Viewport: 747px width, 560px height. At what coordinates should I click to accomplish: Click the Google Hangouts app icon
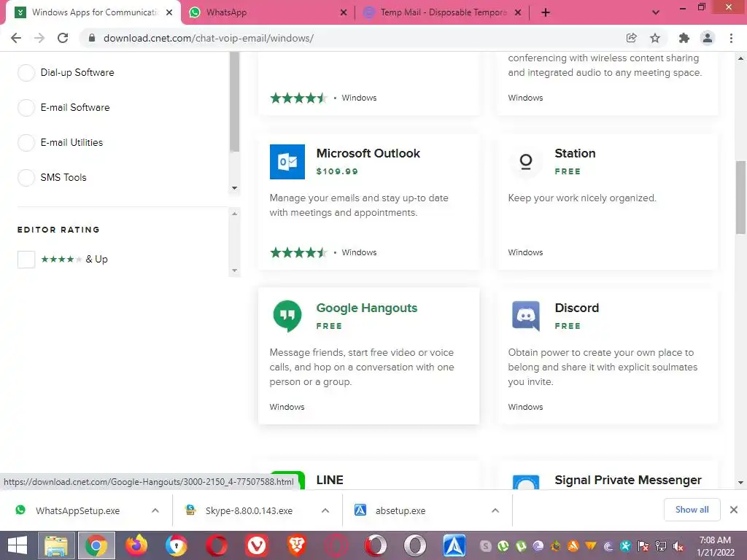[x=287, y=316]
